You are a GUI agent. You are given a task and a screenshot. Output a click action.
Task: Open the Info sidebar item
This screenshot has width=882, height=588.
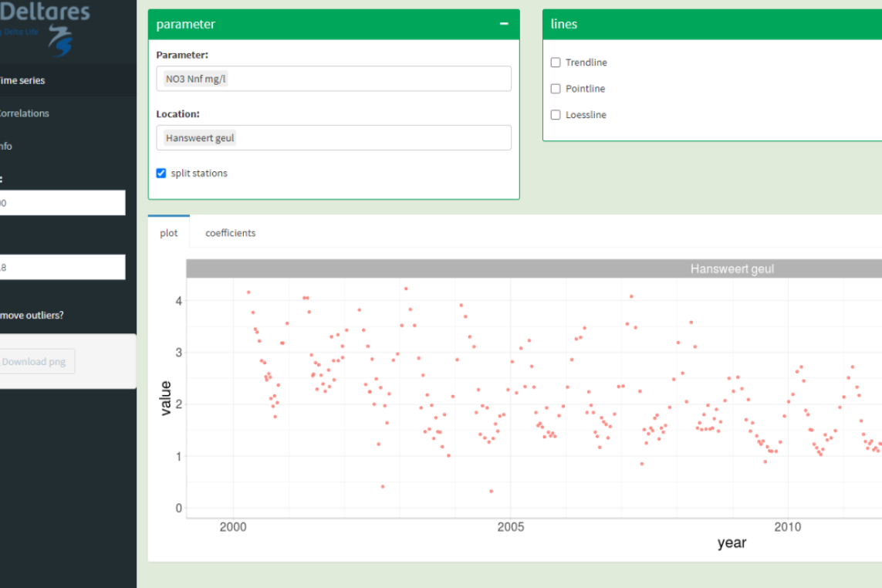coord(6,147)
